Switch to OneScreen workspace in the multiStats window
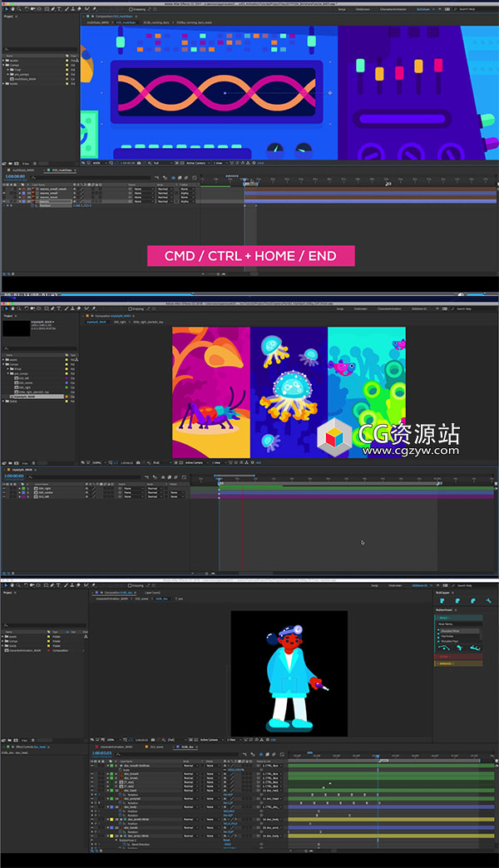 click(x=363, y=9)
